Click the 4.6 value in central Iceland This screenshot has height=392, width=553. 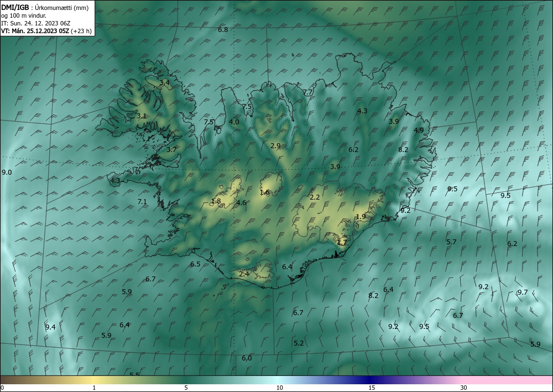click(241, 202)
